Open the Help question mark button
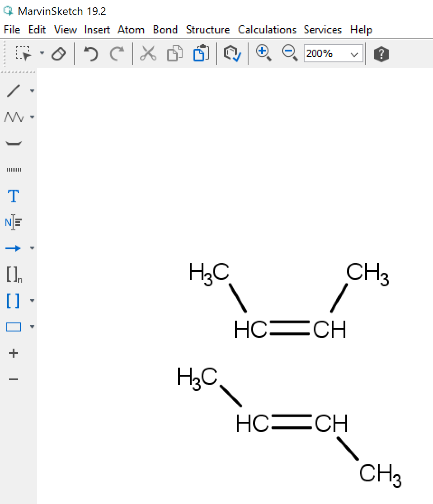 [x=381, y=54]
